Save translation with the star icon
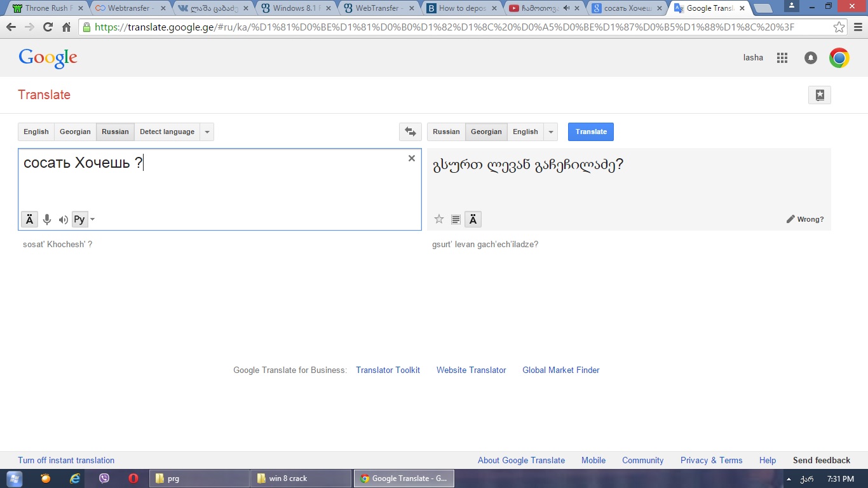Screen dimensions: 868x488 click(438, 219)
